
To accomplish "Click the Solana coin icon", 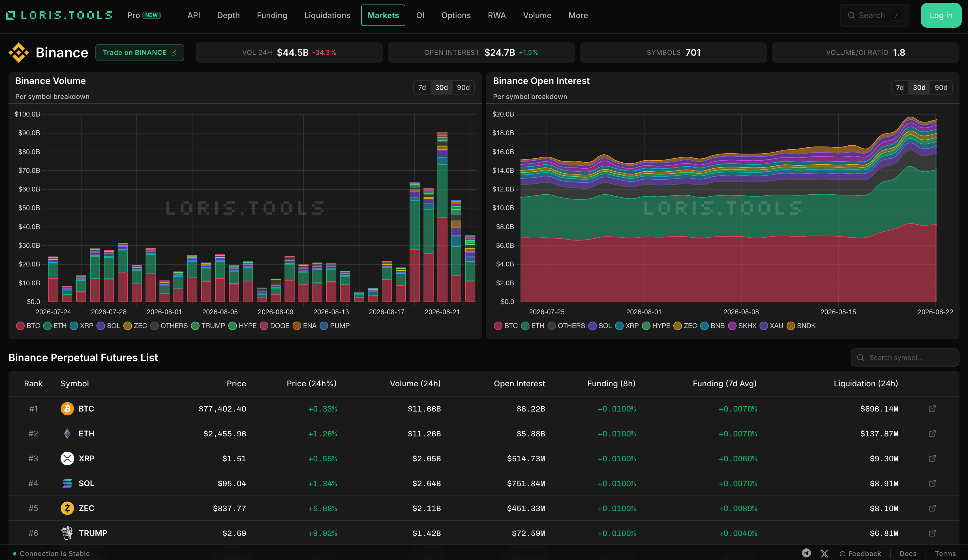I will tap(67, 483).
